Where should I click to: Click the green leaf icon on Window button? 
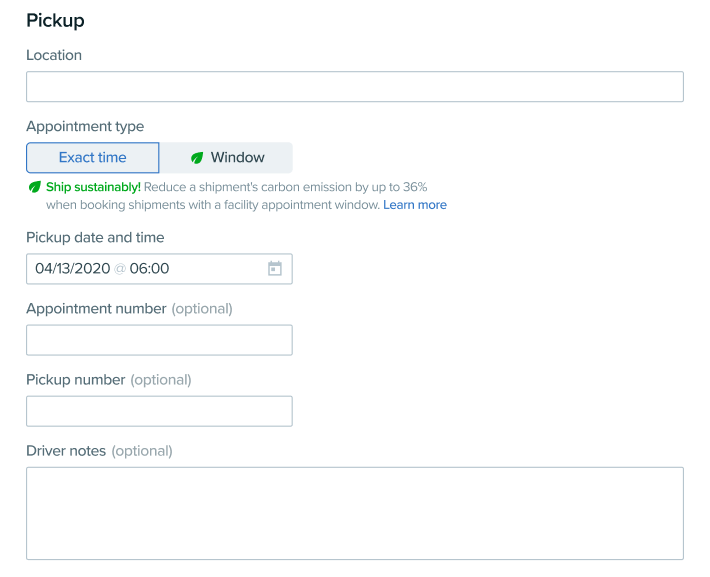[x=197, y=158]
